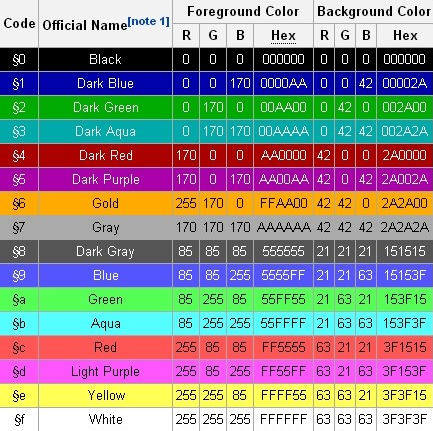The width and height of the screenshot is (433, 431).
Task: Select the §5 code cell
Action: pyautogui.click(x=19, y=179)
